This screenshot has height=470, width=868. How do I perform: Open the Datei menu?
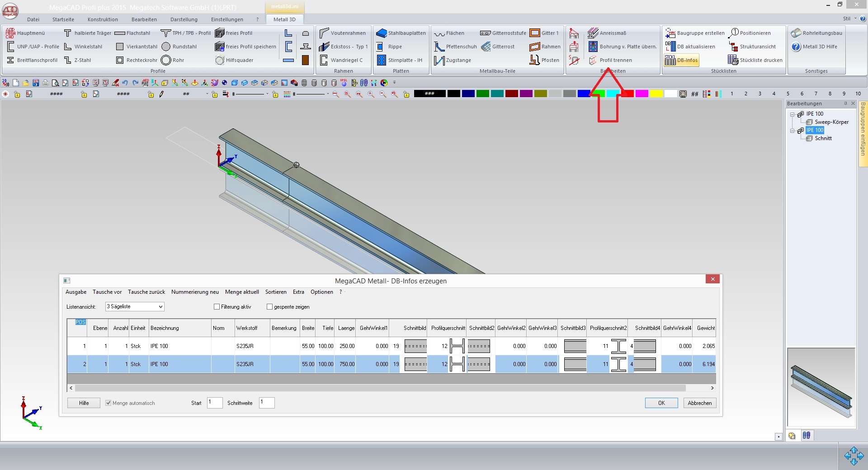[x=33, y=19]
